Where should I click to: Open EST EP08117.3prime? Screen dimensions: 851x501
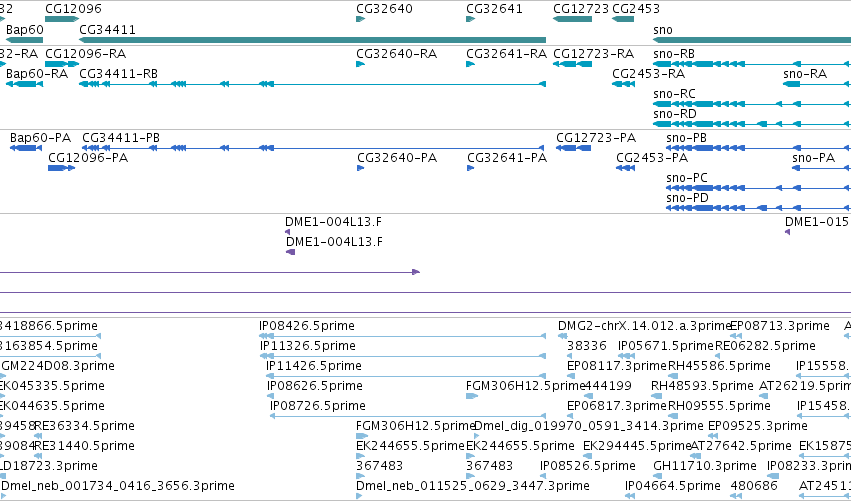pyautogui.click(x=617, y=365)
